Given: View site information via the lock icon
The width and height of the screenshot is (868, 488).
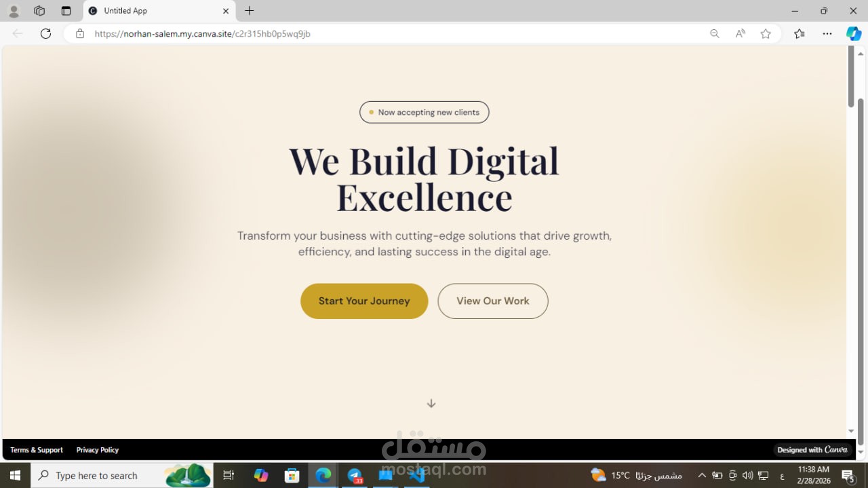Looking at the screenshot, I should tap(80, 33).
